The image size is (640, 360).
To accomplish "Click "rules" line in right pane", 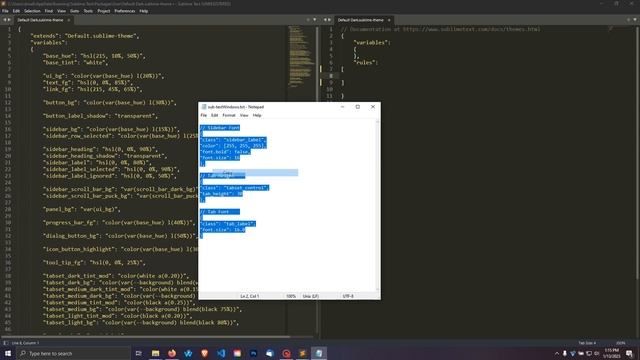I will click(366, 62).
